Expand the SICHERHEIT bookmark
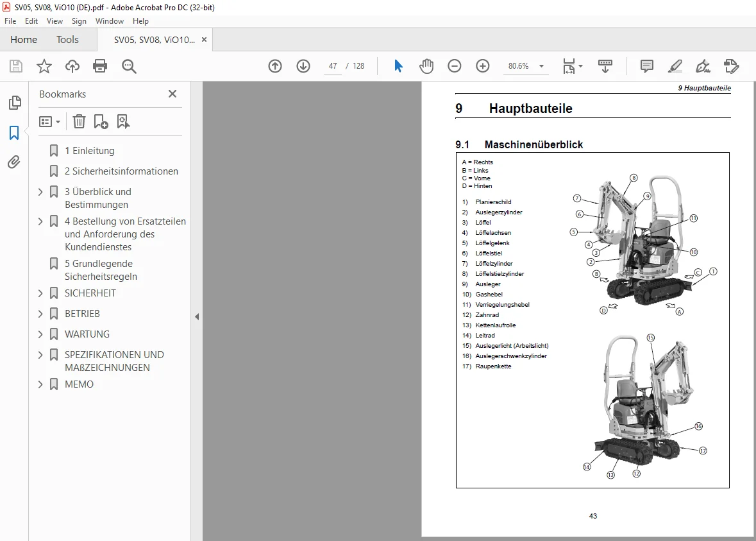The width and height of the screenshot is (756, 541). point(40,293)
